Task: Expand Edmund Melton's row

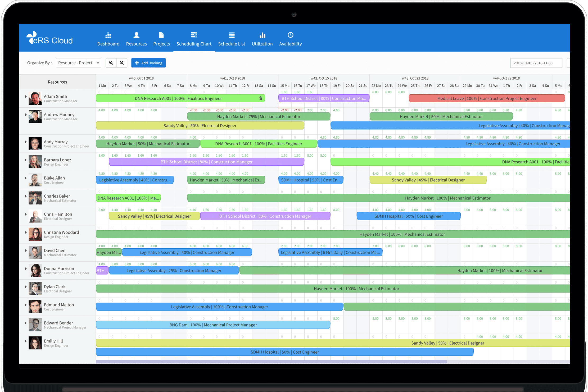Action: point(26,305)
